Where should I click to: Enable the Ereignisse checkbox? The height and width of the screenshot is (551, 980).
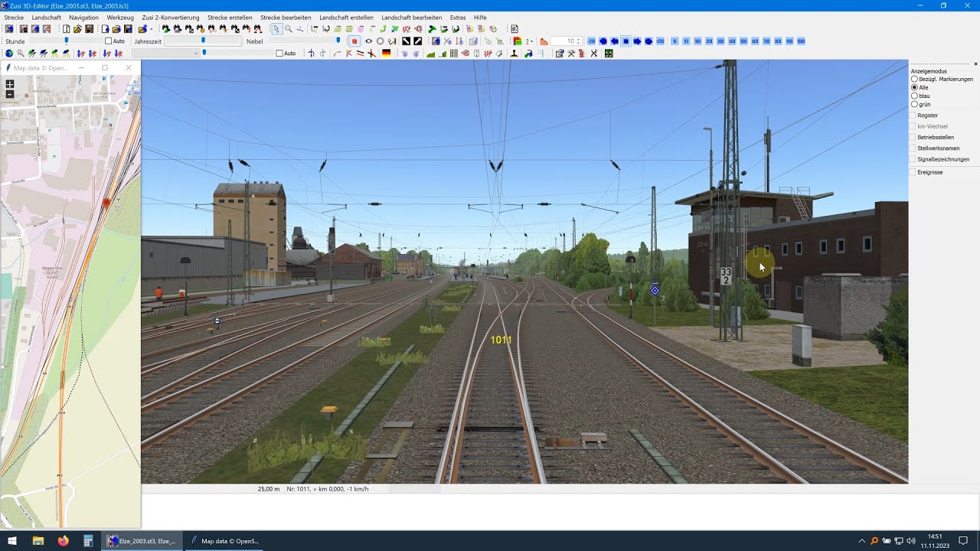pos(913,172)
